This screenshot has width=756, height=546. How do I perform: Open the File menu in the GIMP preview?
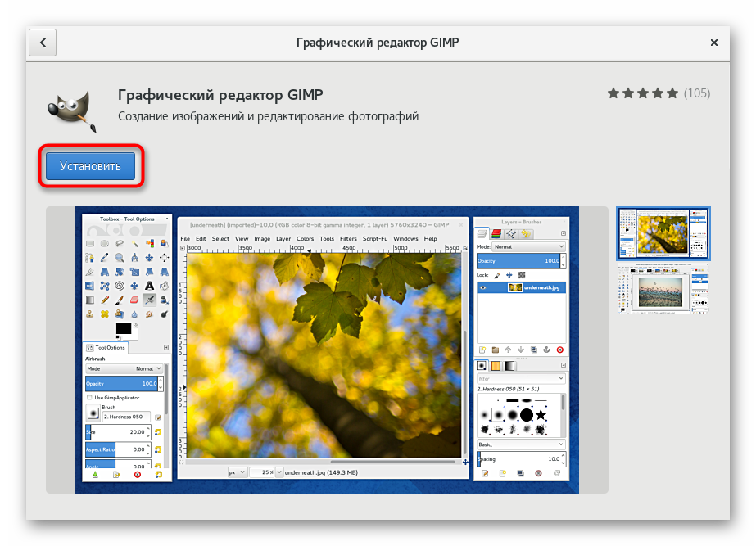tap(185, 238)
